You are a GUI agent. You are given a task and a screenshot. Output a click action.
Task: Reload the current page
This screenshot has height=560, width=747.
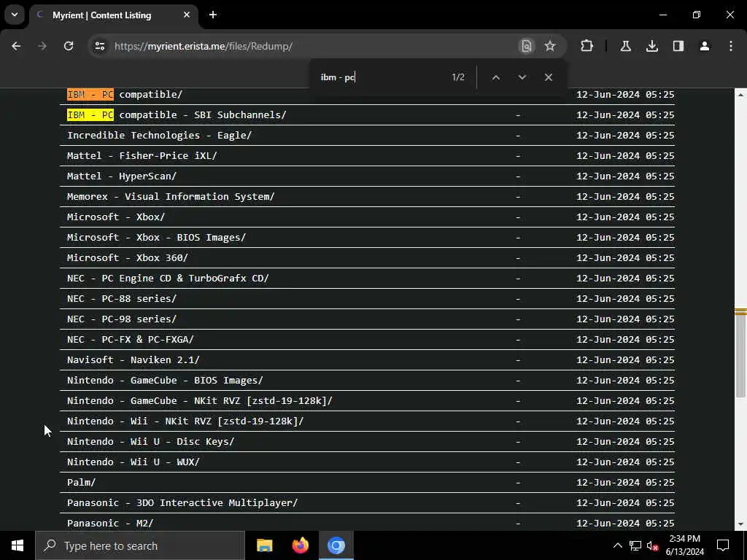point(69,46)
